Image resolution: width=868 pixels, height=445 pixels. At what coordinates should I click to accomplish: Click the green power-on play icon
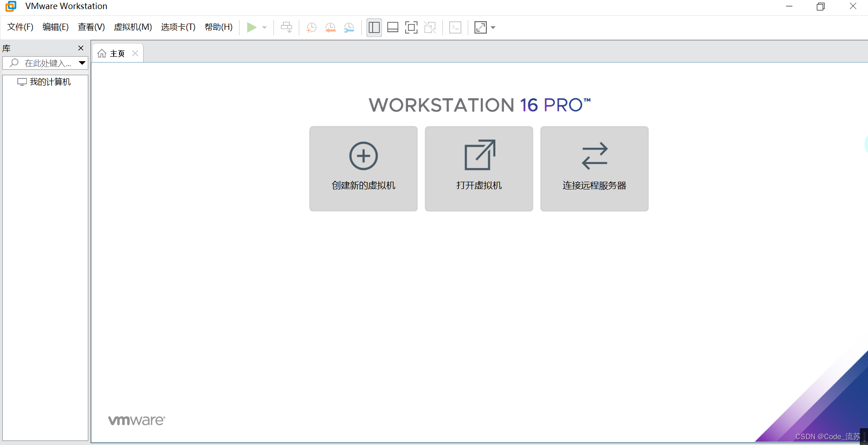click(x=252, y=28)
